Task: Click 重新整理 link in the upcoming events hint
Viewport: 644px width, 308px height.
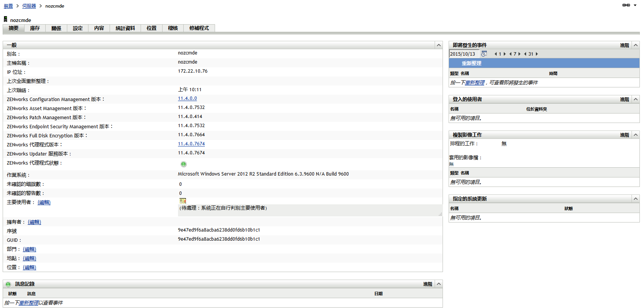Action: (475, 83)
